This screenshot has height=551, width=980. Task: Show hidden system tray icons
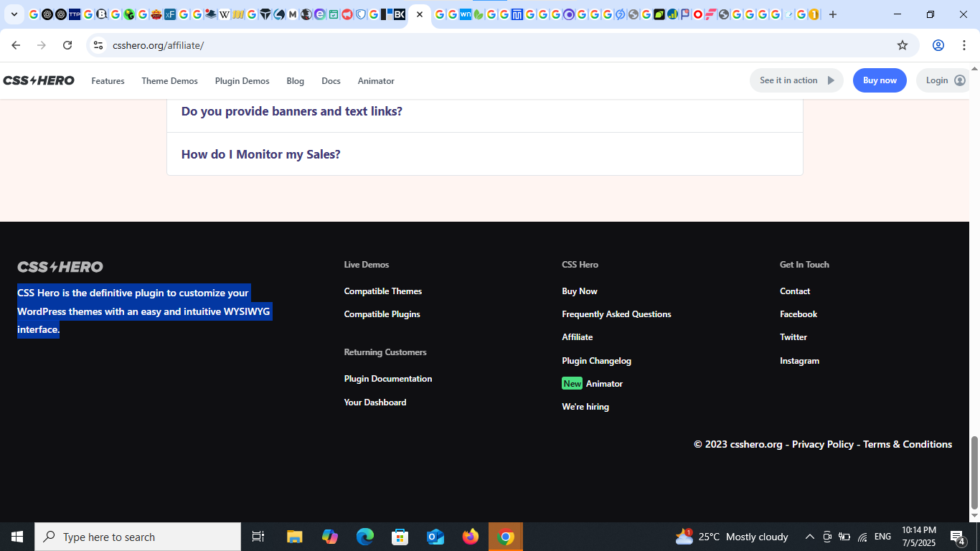coord(810,537)
